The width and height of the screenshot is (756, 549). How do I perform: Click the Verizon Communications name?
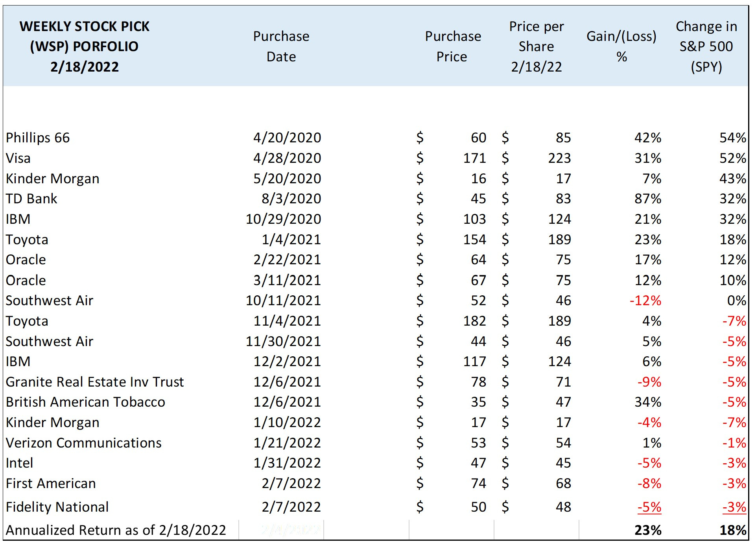pyautogui.click(x=84, y=443)
